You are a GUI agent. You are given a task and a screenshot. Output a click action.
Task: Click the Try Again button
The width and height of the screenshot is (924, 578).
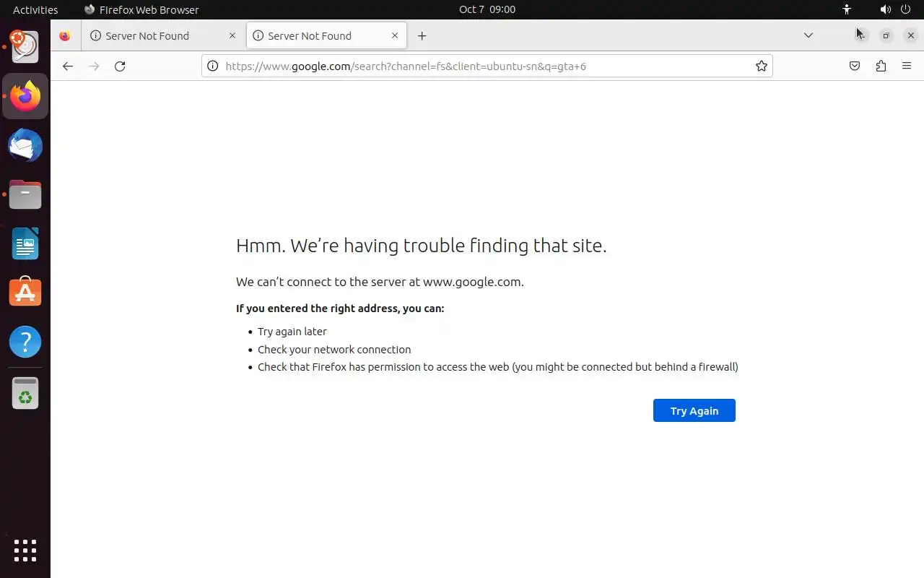(694, 410)
